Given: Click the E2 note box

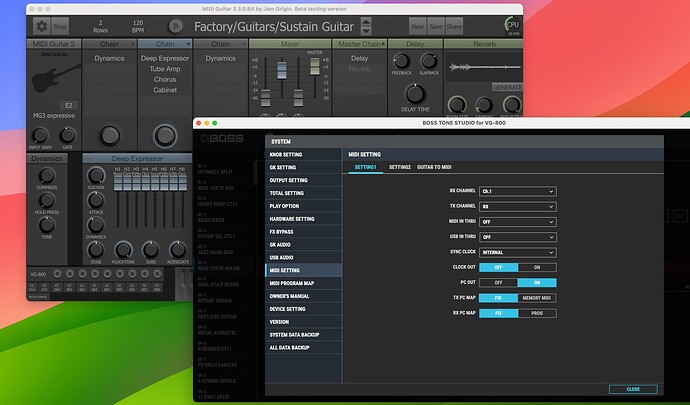Looking at the screenshot, I should (69, 106).
